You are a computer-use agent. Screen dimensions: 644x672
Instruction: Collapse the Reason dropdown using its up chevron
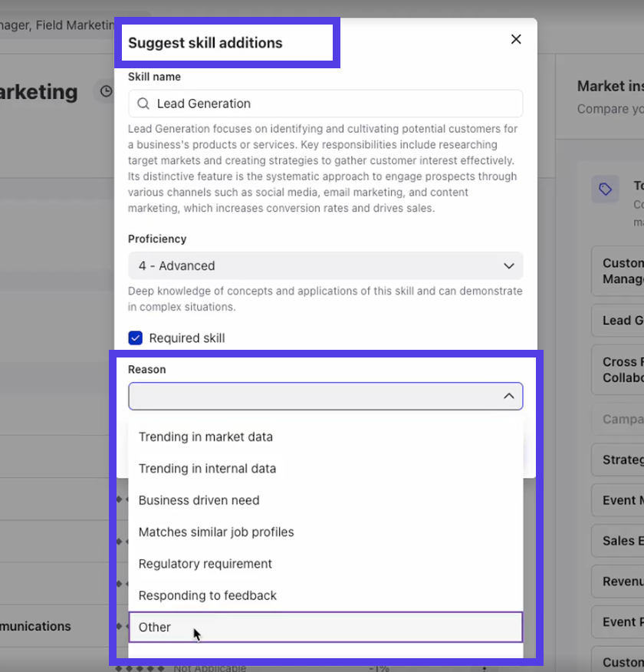pos(508,396)
